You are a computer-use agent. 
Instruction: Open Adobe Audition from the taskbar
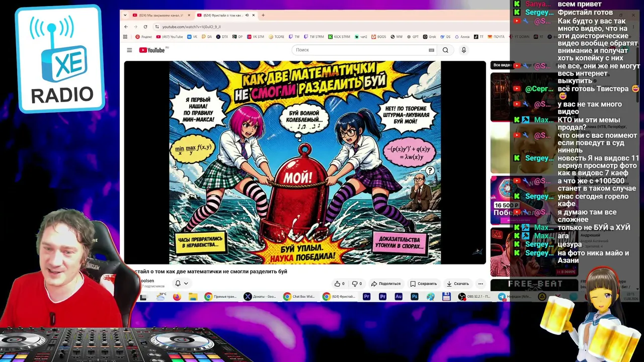(x=398, y=297)
